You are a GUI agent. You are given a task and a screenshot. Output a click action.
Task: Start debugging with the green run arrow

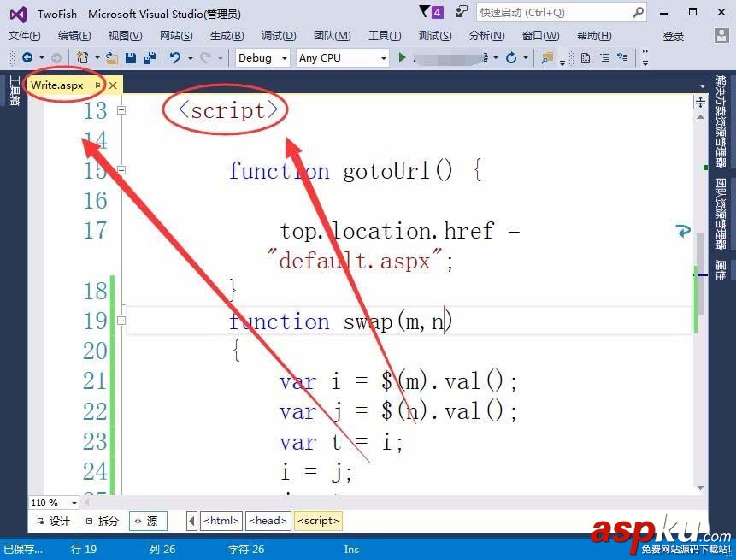pos(402,57)
